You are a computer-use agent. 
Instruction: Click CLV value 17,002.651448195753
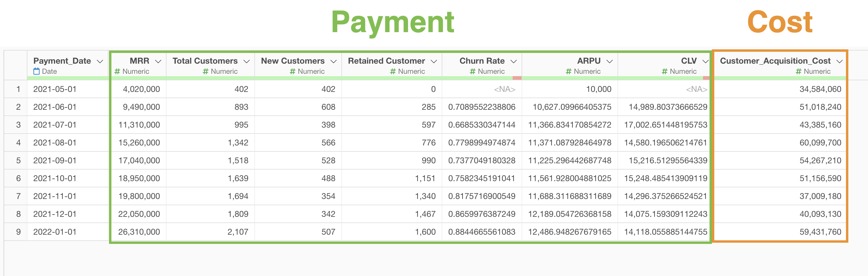pos(666,125)
